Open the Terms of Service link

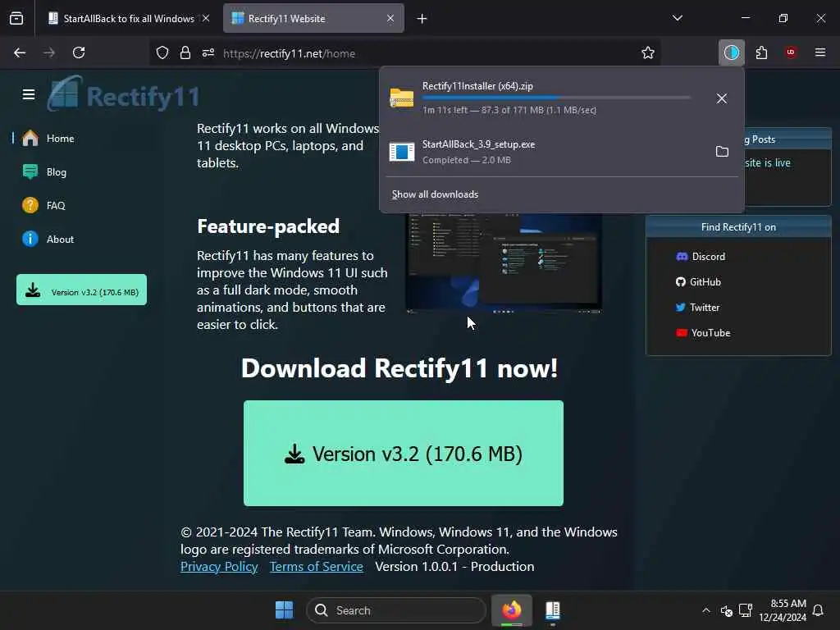316,567
